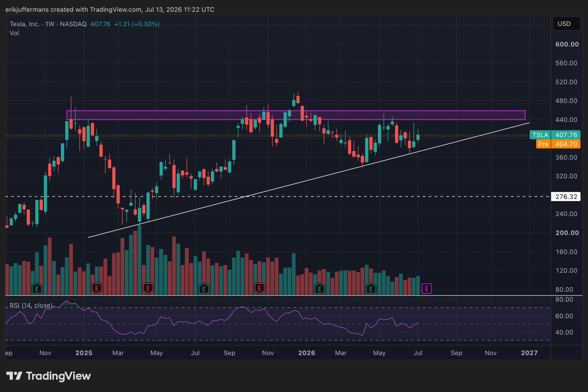This screenshot has height=392, width=588.
Task: Select the RSI (14, close) indicator label
Action: point(31,305)
